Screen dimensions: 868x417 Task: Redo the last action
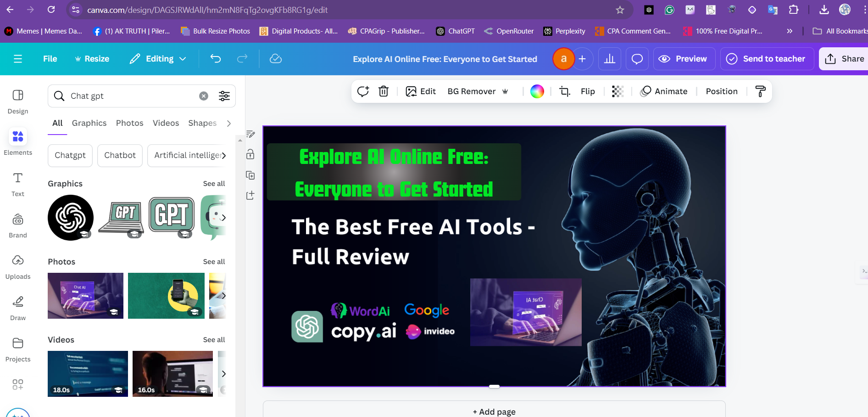[242, 58]
